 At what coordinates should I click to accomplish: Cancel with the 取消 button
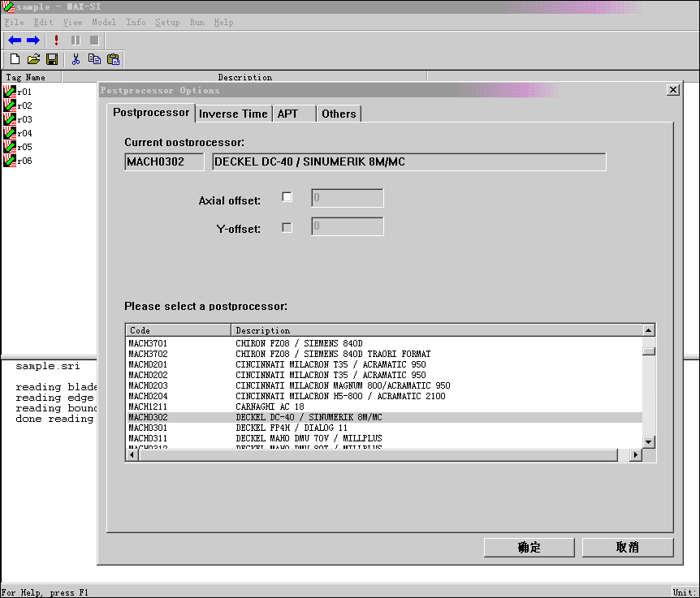(x=628, y=547)
